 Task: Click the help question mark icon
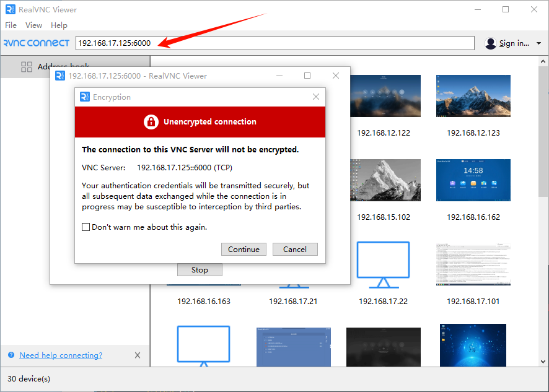11,355
